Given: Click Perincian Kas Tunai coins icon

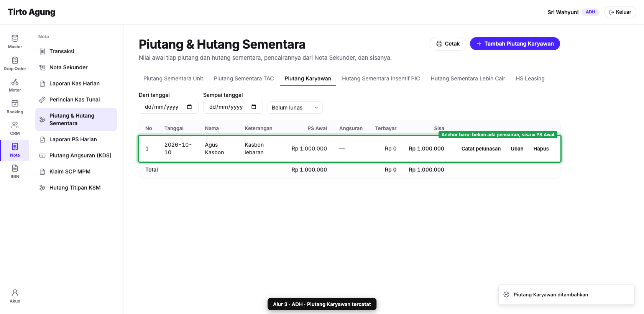Looking at the screenshot, I should point(43,100).
